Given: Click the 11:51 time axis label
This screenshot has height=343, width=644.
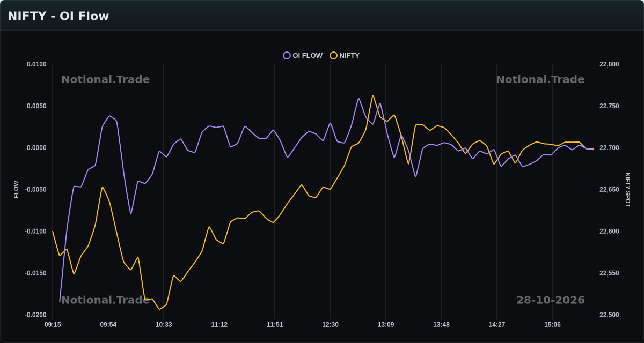Looking at the screenshot, I should coord(275,325).
